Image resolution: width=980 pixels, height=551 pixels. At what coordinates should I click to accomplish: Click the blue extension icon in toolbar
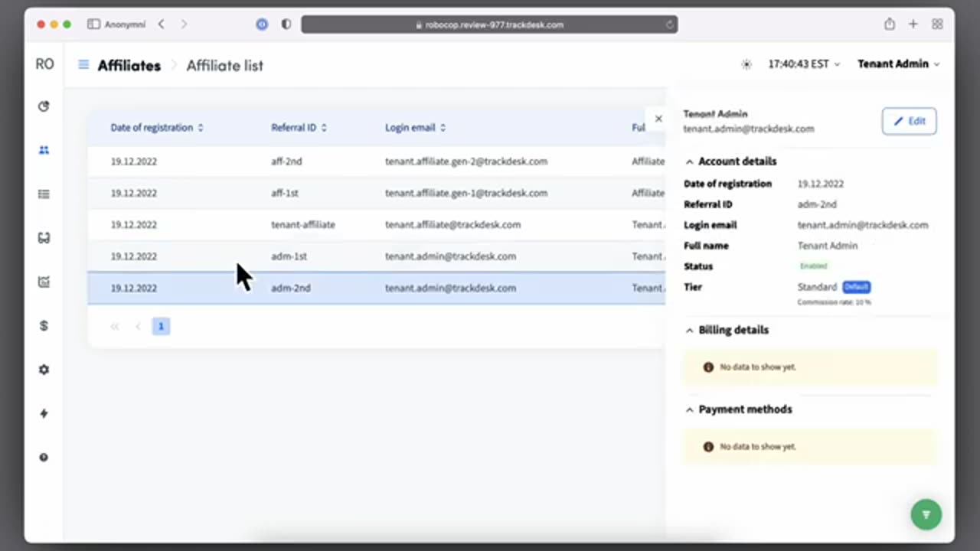point(262,24)
